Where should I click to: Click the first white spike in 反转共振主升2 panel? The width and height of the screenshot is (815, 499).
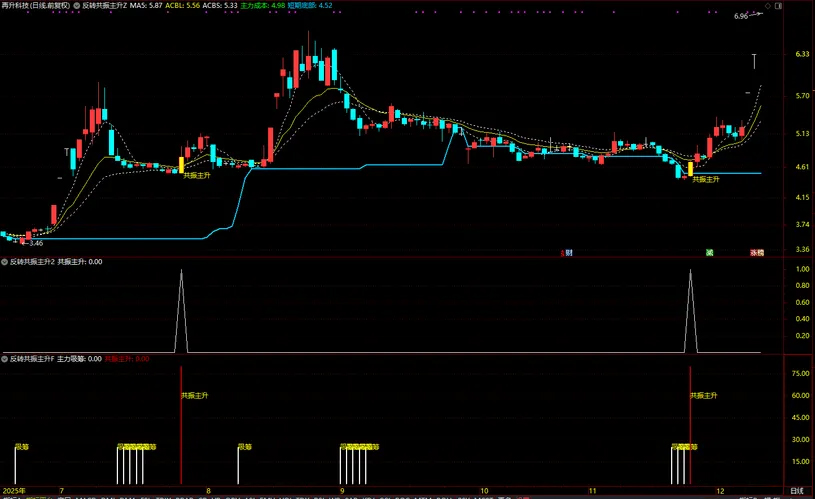pos(181,311)
